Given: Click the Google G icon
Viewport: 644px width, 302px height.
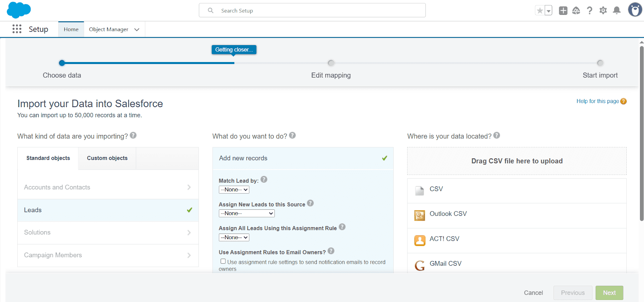Looking at the screenshot, I should tap(420, 265).
